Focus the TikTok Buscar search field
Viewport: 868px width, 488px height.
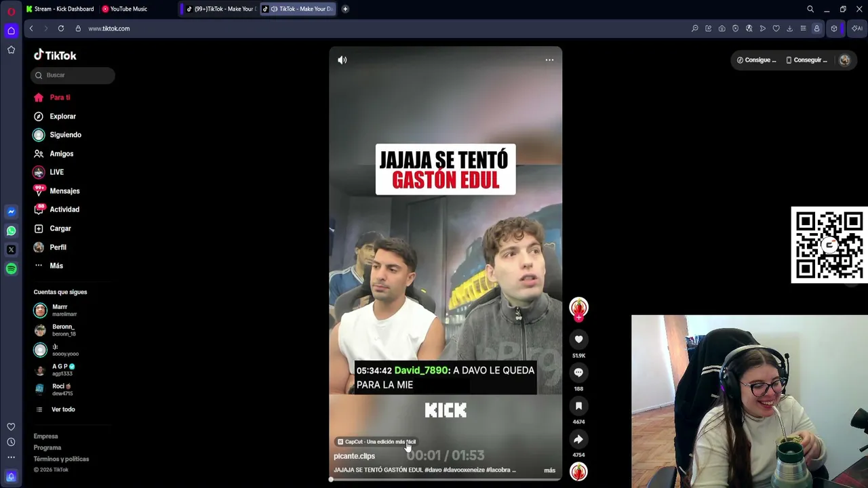click(x=73, y=75)
